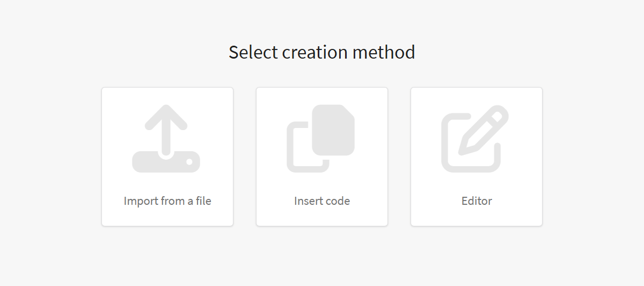This screenshot has width=644, height=286.
Task: Open the Import from a file card
Action: tap(167, 157)
